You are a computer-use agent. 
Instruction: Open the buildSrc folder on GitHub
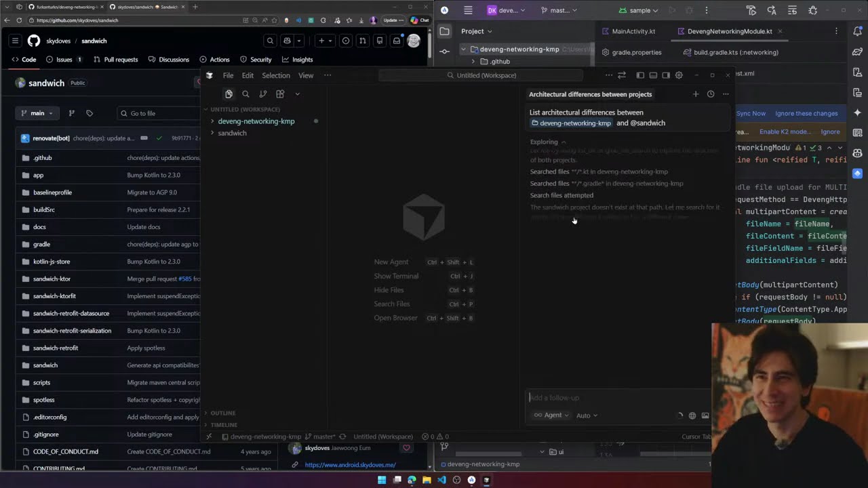point(44,209)
